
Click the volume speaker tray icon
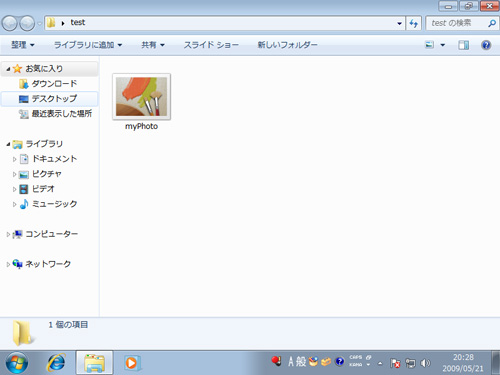425,363
